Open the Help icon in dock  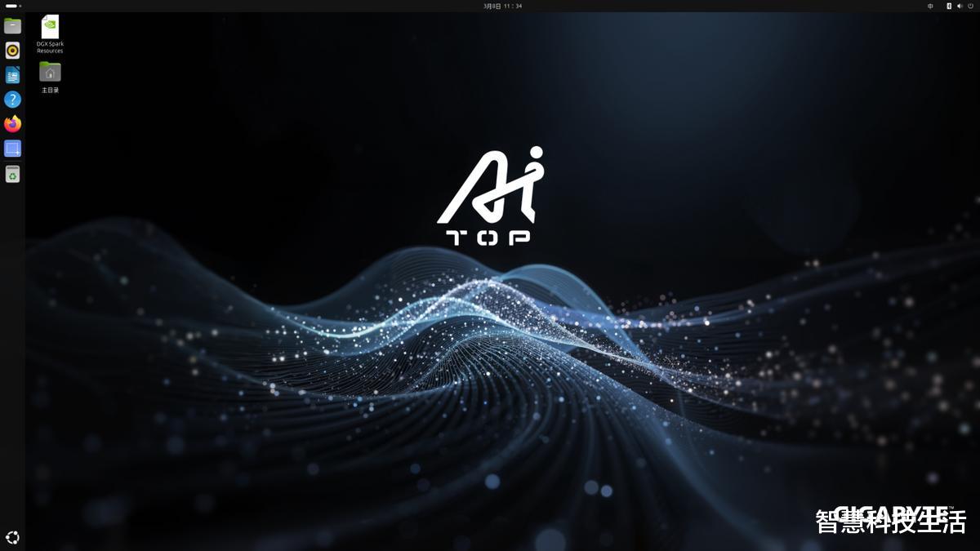[x=12, y=100]
